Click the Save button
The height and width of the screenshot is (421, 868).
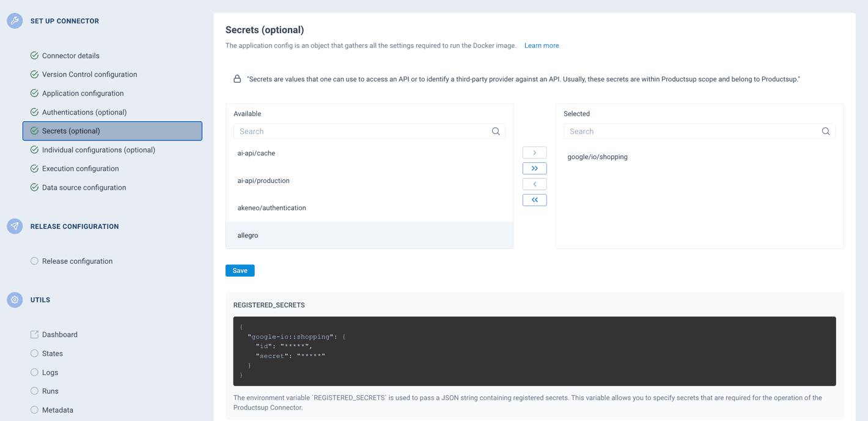click(x=240, y=270)
